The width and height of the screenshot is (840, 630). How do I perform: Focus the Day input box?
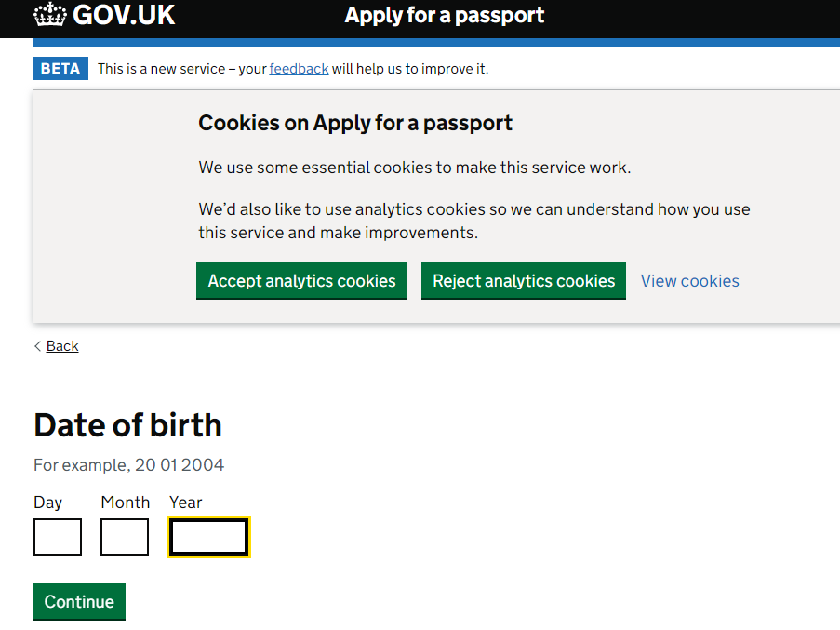tap(58, 537)
